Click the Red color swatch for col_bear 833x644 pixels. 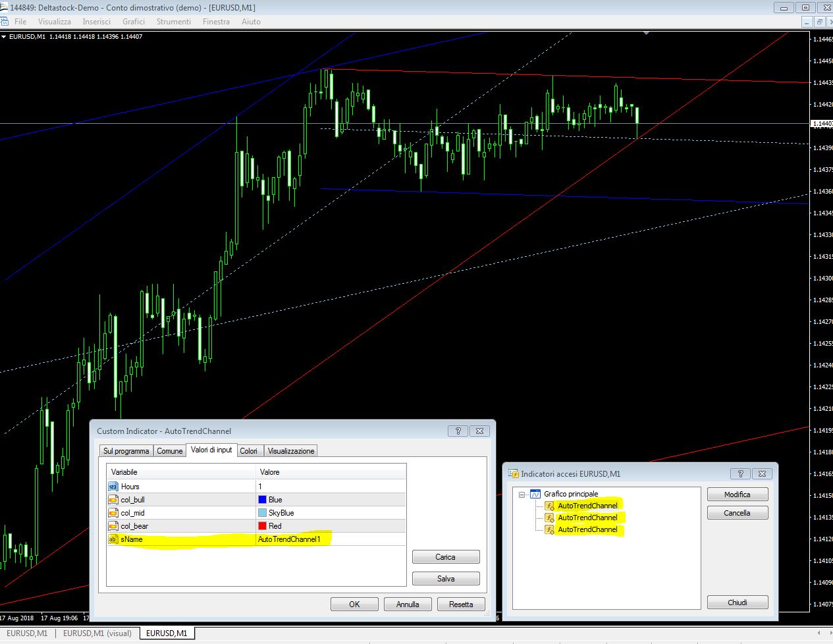262,526
